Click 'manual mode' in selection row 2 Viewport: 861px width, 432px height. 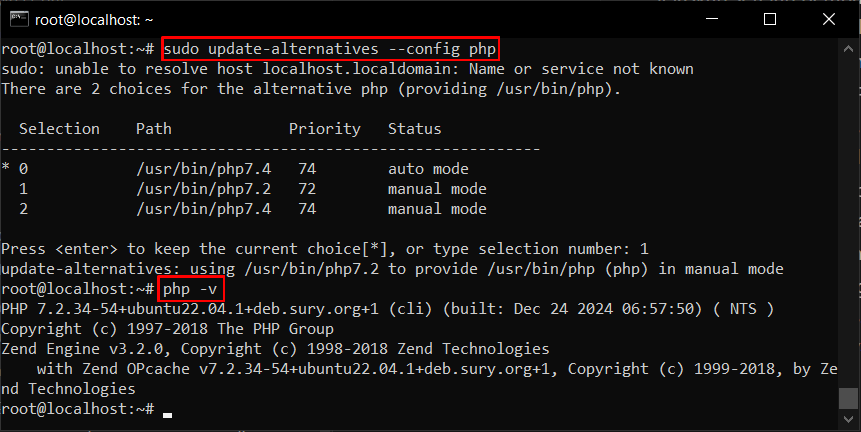(437, 209)
